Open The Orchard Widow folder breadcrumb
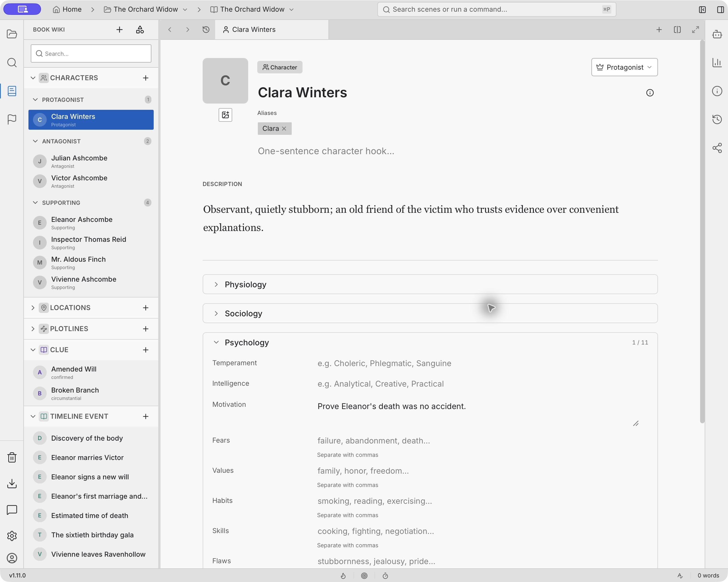Image resolution: width=728 pixels, height=582 pixels. 145,9
